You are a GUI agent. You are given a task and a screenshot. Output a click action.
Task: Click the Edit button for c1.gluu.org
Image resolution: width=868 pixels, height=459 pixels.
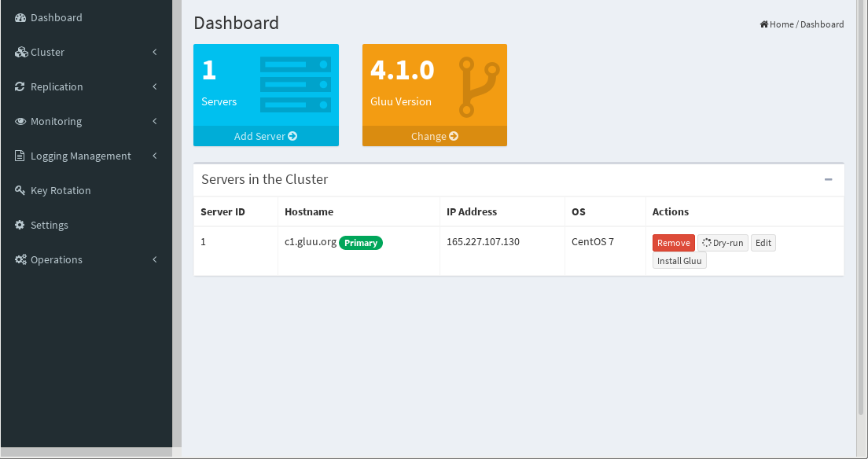point(763,243)
